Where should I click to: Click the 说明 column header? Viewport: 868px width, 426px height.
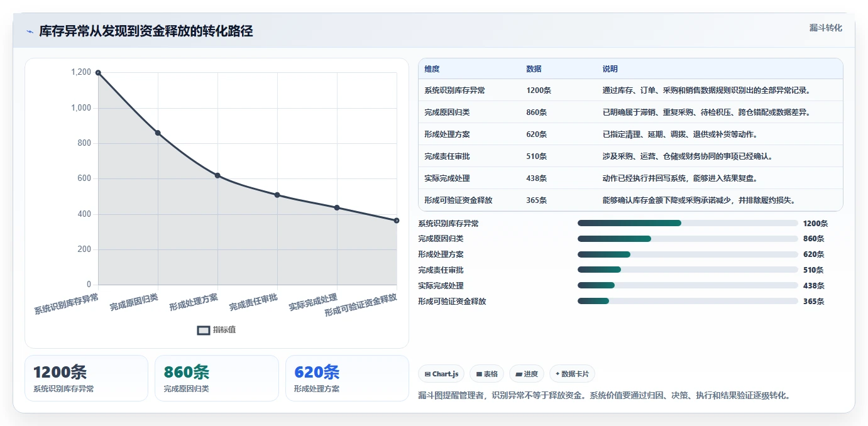[610, 69]
